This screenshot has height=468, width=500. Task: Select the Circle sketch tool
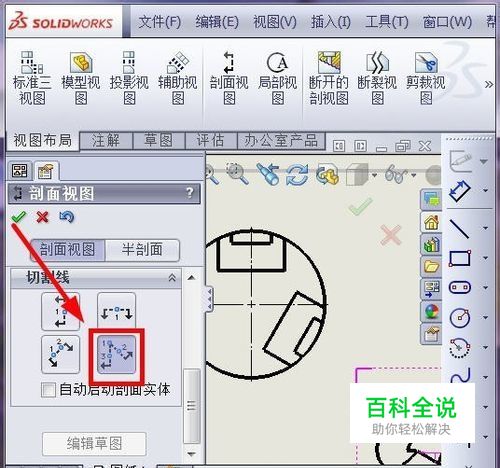(460, 317)
